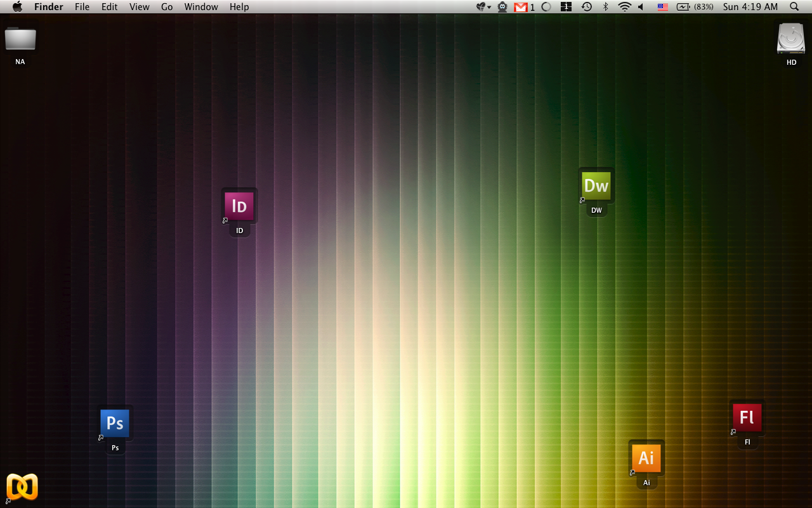The image size is (812, 508).
Task: Open the Illustrator Ai desktop shortcut
Action: (x=646, y=458)
